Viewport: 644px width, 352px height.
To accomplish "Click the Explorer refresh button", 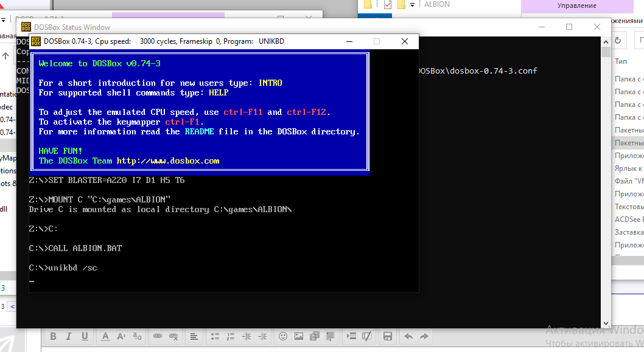I will pyautogui.click(x=618, y=41).
